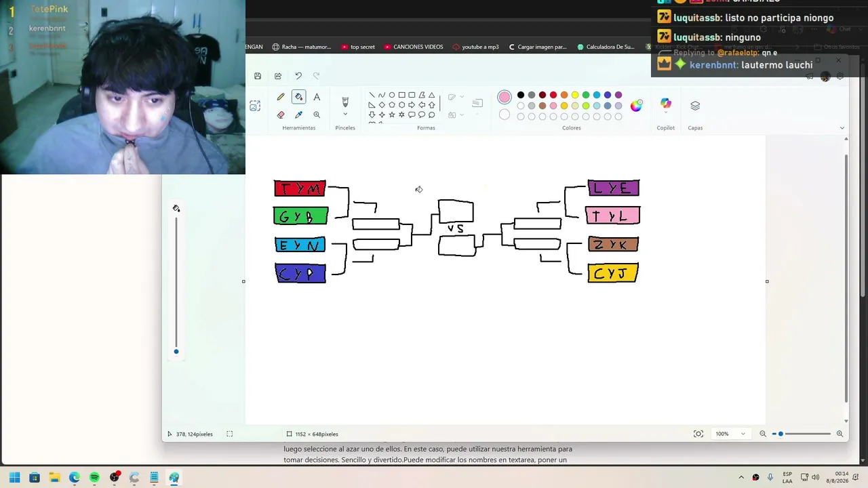The width and height of the screenshot is (868, 488).
Task: Click the zoom slider handle
Action: (781, 434)
